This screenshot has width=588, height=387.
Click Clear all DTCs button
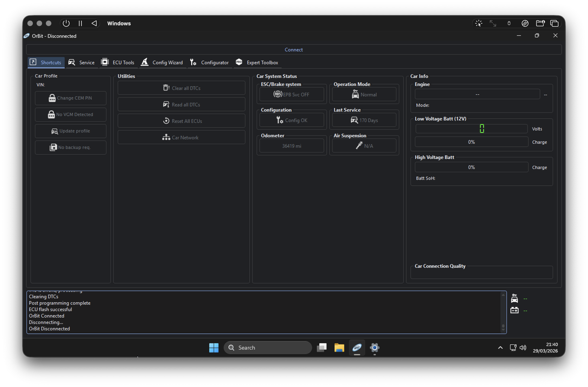tap(181, 88)
